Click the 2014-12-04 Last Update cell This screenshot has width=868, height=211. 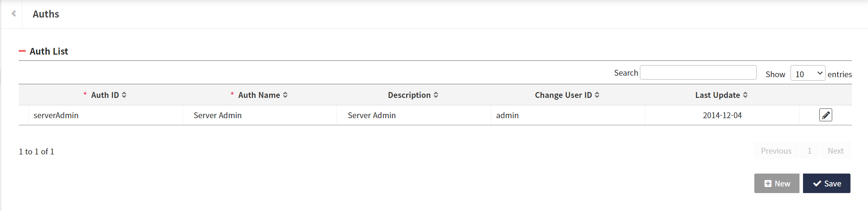pos(722,115)
